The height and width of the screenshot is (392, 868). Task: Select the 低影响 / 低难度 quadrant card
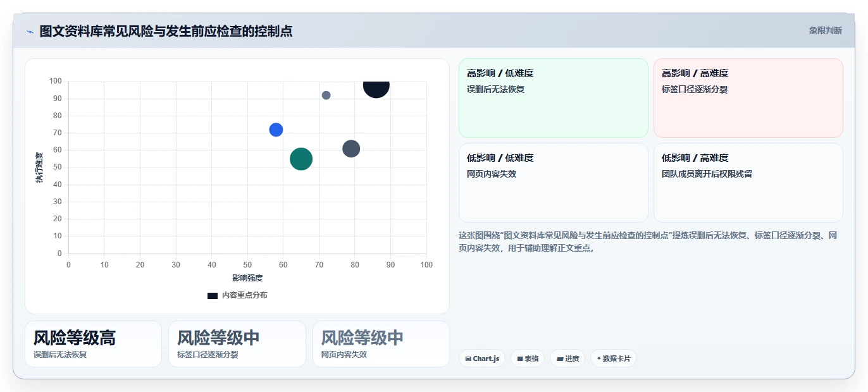pos(554,183)
